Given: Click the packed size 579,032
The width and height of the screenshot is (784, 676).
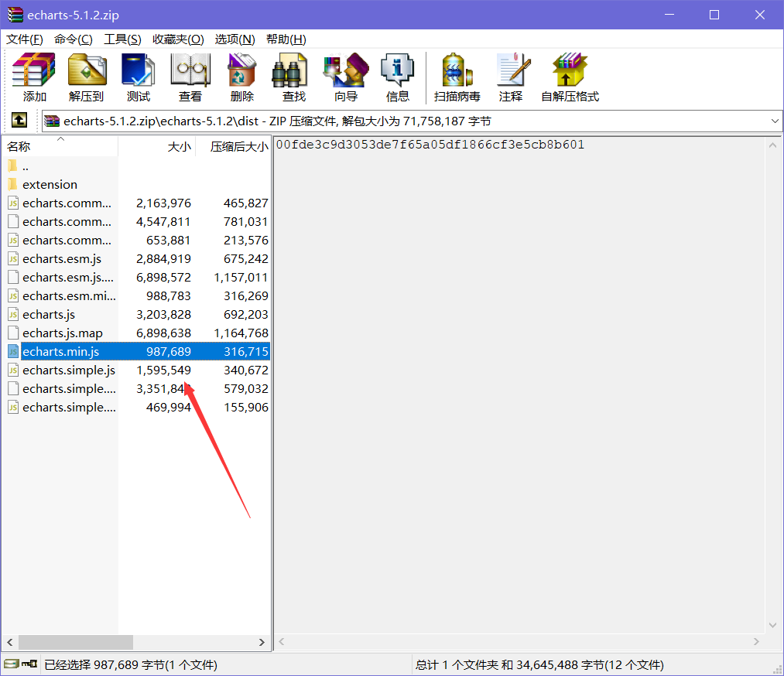Looking at the screenshot, I should coord(246,389).
